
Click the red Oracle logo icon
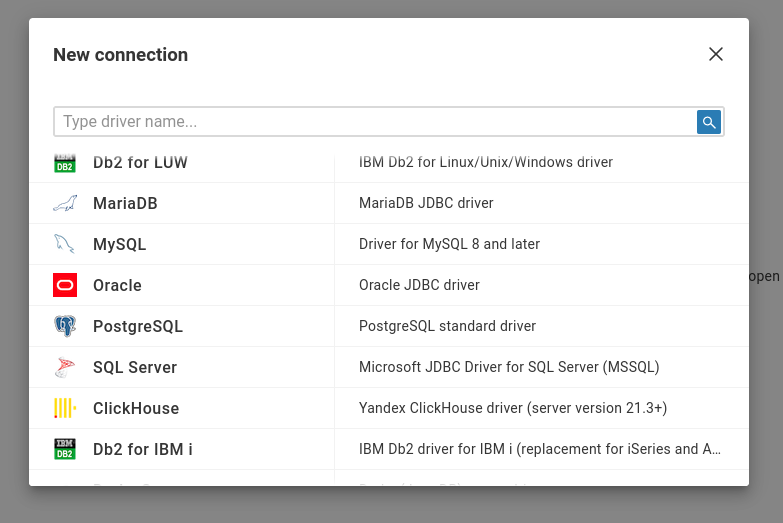coord(65,285)
